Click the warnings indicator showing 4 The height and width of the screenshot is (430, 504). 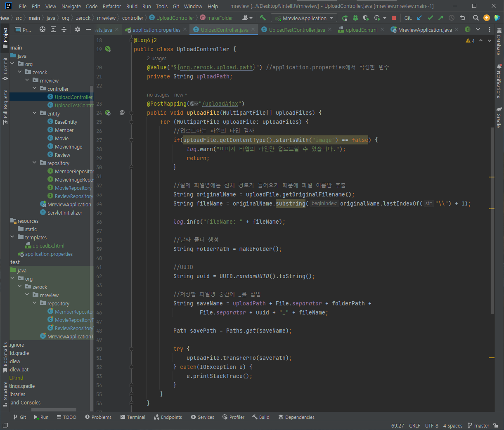click(x=470, y=40)
